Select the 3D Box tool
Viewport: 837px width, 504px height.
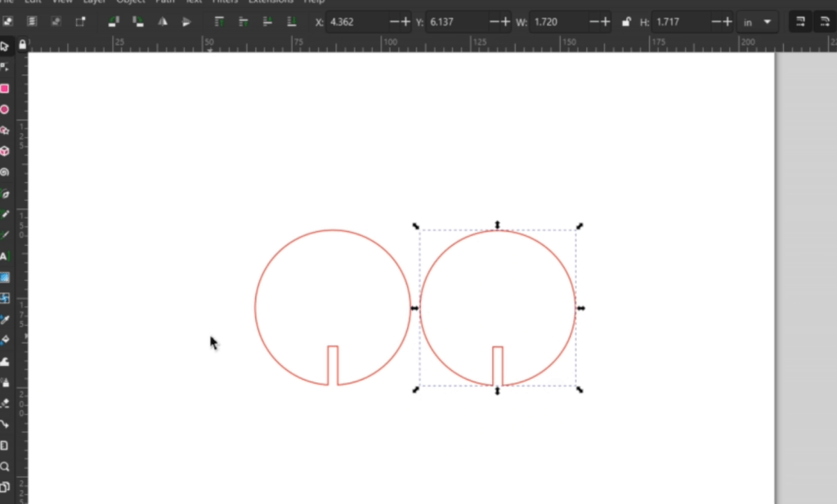[x=5, y=151]
